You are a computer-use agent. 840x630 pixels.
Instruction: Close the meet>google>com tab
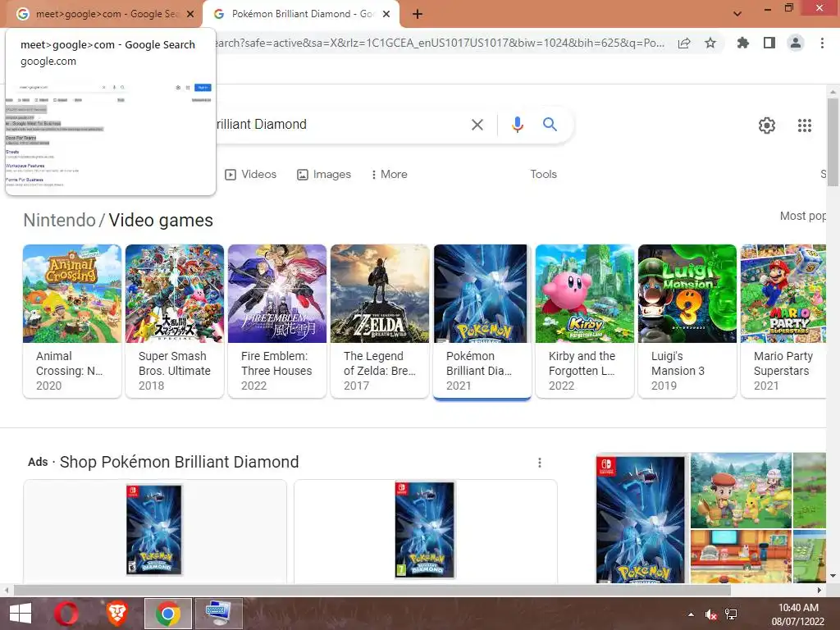(190, 14)
